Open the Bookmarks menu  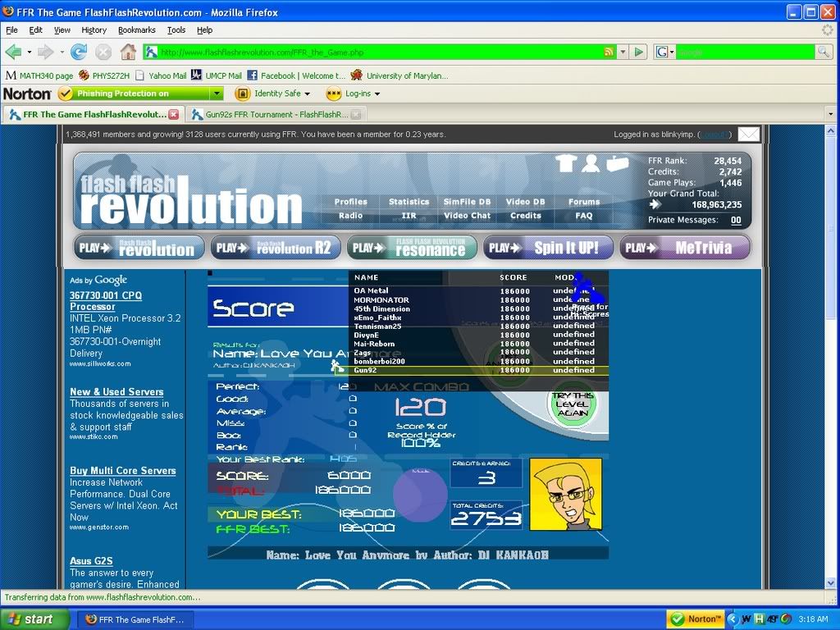point(136,30)
